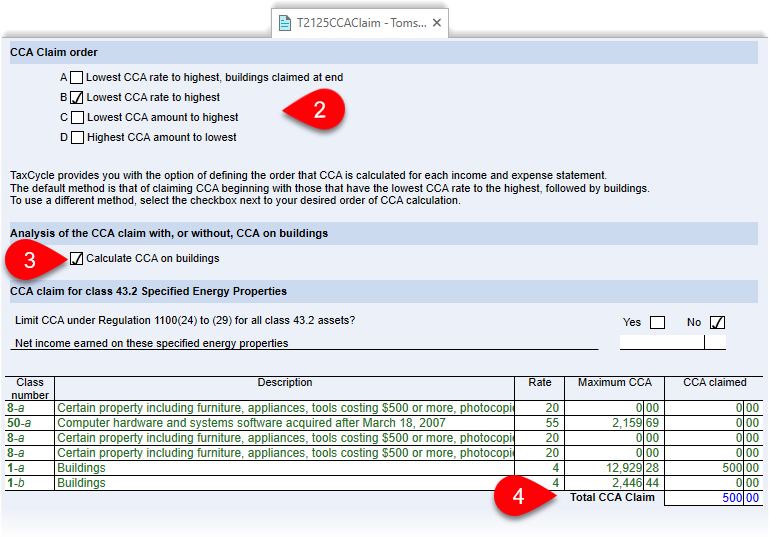Check option C Lowest CCA amount to highest

pos(77,118)
